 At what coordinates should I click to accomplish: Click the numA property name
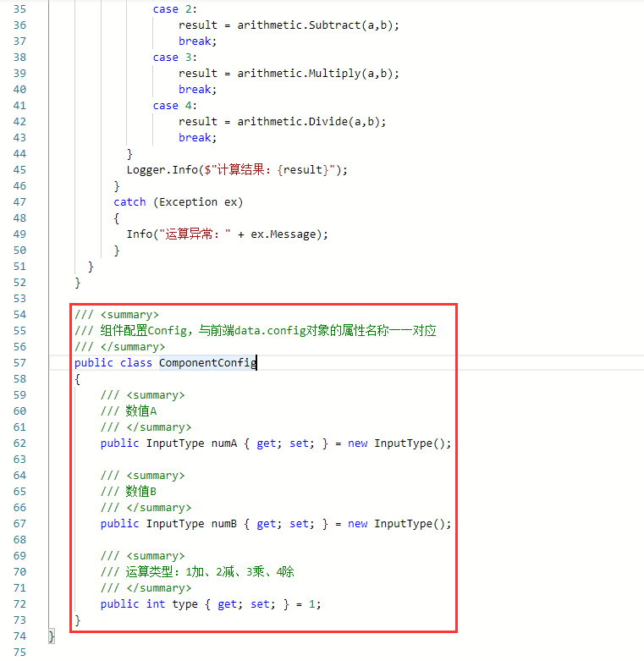223,443
